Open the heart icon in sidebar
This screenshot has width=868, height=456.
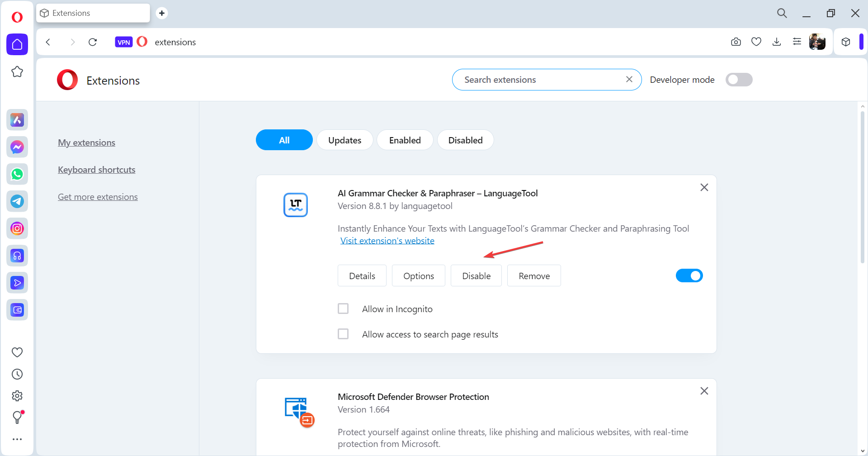coord(17,352)
